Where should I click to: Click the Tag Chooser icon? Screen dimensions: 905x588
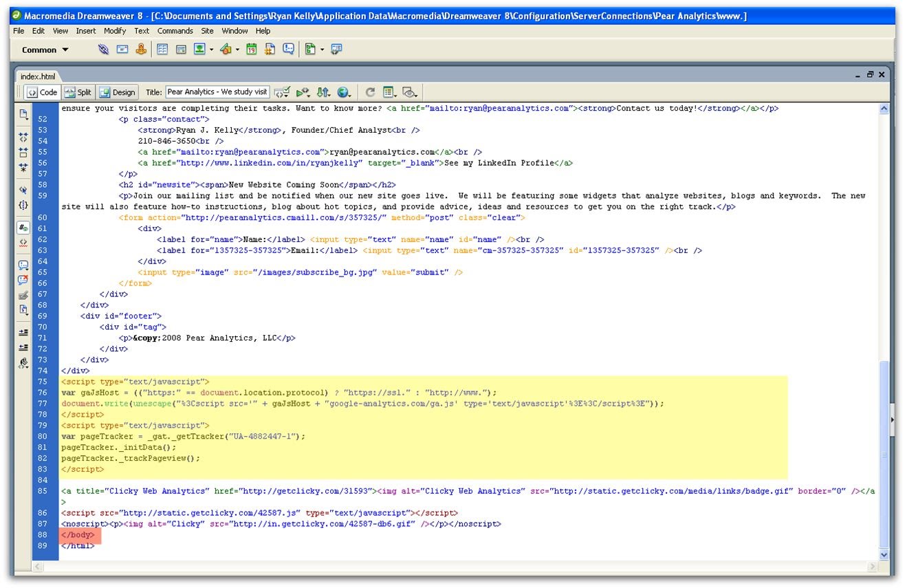[336, 50]
